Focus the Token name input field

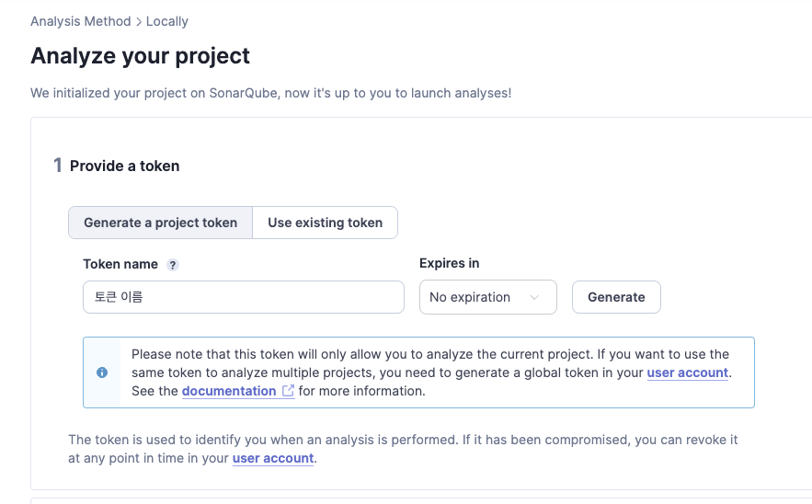point(244,297)
